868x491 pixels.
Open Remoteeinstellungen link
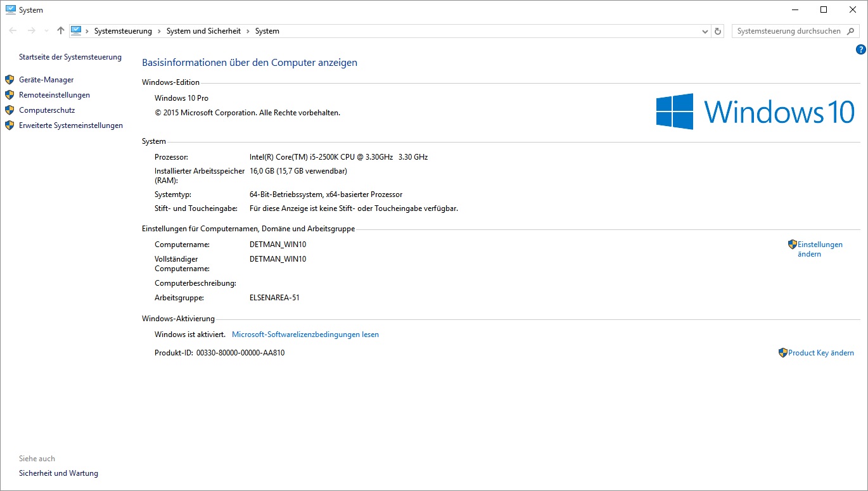[x=54, y=95]
